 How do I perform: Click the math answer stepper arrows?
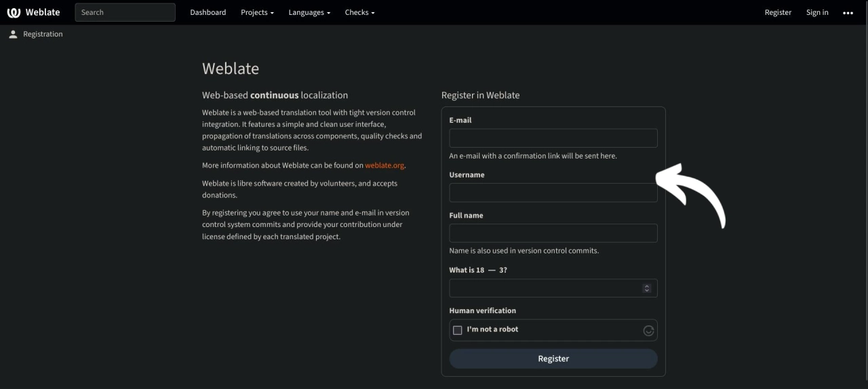point(646,288)
